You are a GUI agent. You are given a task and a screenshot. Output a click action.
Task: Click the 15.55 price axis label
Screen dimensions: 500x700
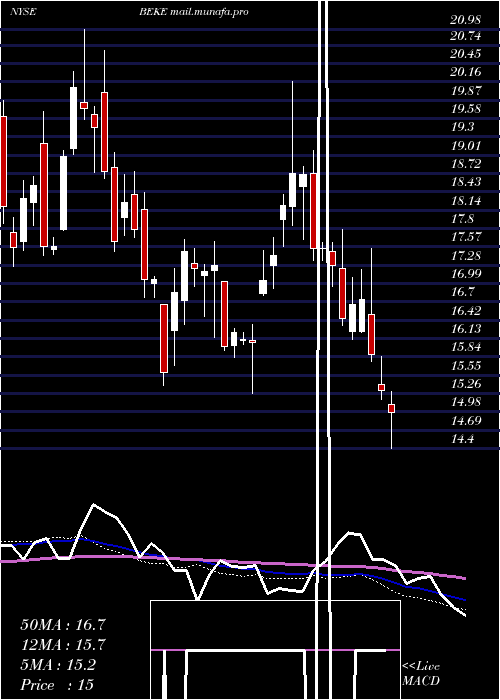(466, 366)
